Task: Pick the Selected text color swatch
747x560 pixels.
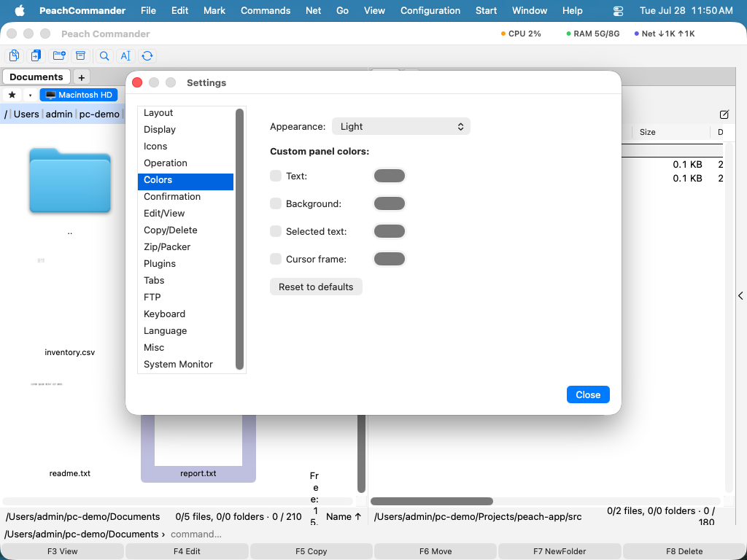Action: 390,231
